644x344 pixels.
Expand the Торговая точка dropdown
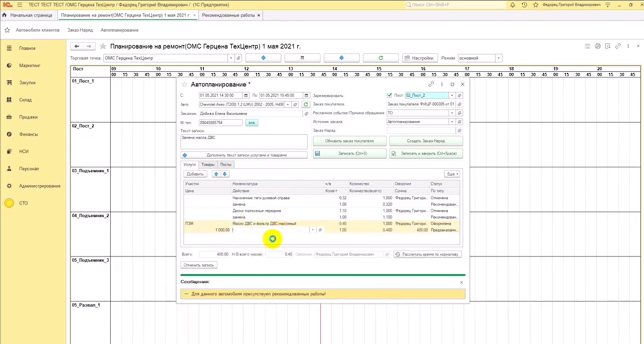click(231, 58)
